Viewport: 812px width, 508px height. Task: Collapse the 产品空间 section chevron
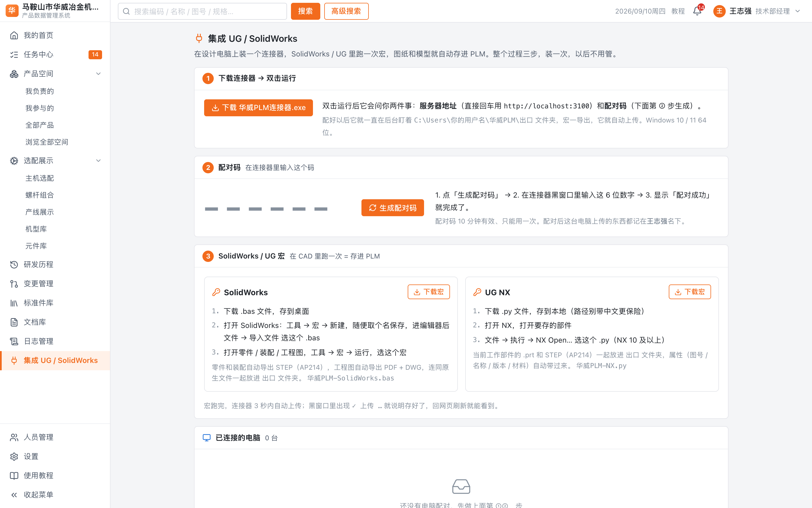point(98,74)
